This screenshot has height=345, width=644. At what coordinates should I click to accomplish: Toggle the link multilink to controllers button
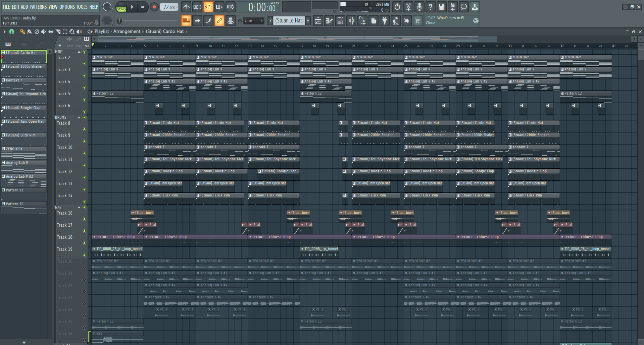click(219, 21)
